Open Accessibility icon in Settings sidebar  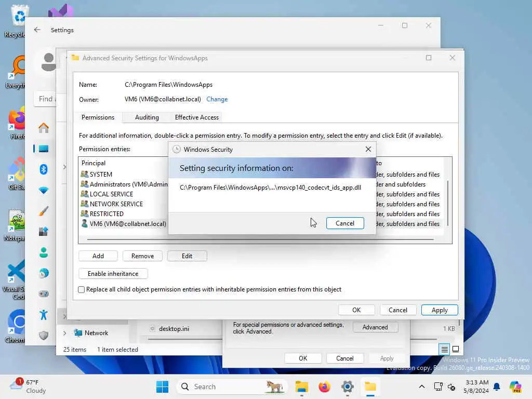(x=44, y=315)
